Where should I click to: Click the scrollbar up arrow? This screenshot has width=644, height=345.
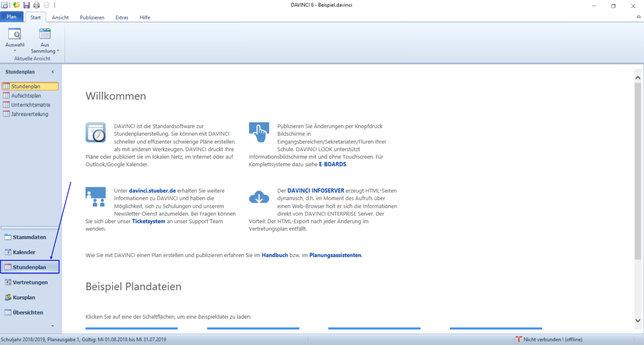pos(638,77)
